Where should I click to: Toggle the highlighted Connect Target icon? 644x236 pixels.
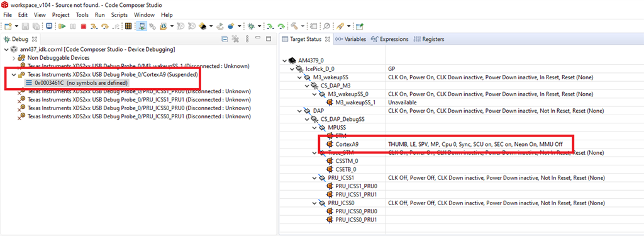click(x=142, y=26)
